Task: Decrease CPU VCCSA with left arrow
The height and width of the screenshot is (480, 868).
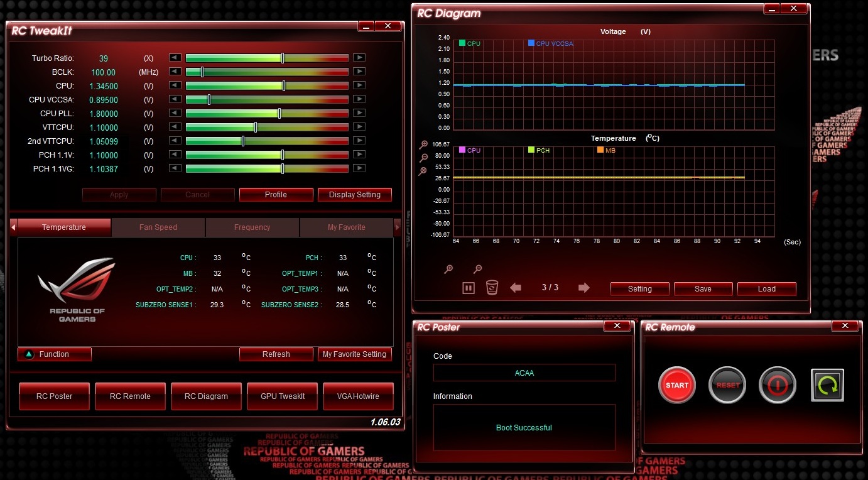Action: pyautogui.click(x=175, y=99)
